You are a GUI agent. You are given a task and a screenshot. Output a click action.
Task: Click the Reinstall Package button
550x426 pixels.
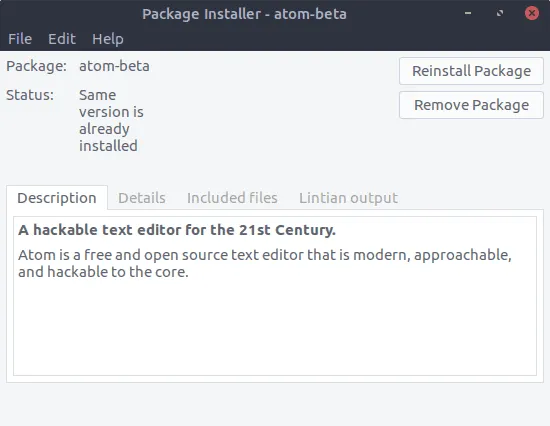[471, 71]
